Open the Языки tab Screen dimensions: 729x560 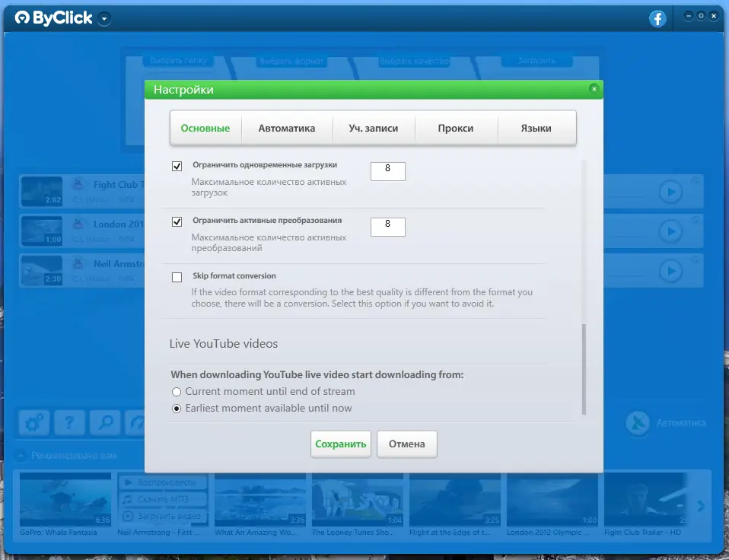coord(536,129)
